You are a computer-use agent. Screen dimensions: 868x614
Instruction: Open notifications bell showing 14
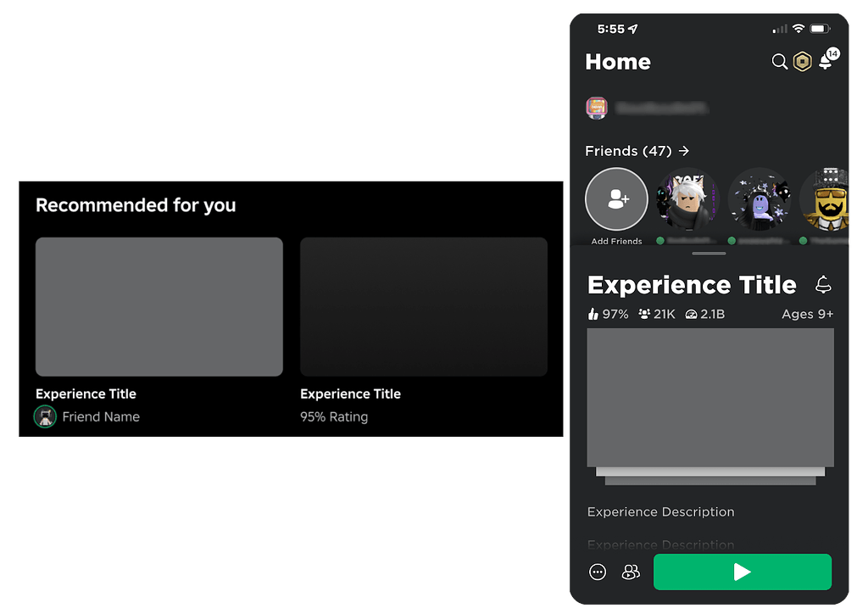pos(827,59)
